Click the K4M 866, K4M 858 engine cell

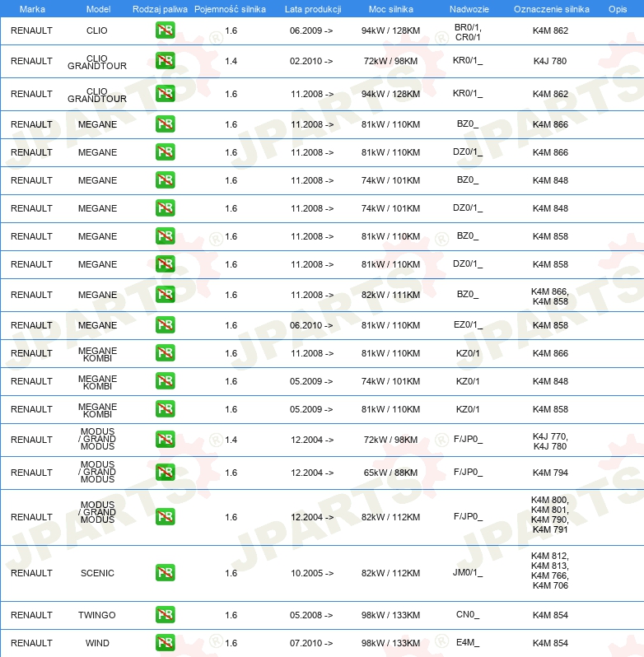pos(550,296)
